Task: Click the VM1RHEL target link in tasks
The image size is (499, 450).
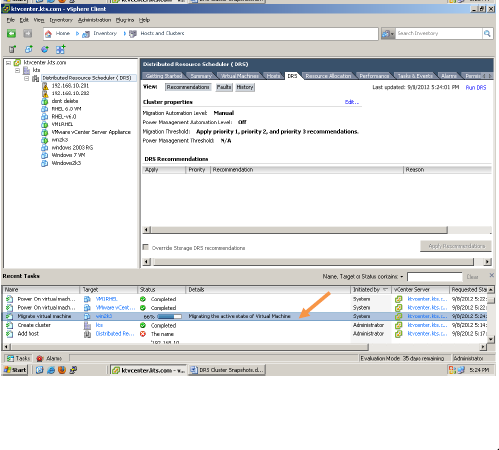Action: tap(106, 299)
